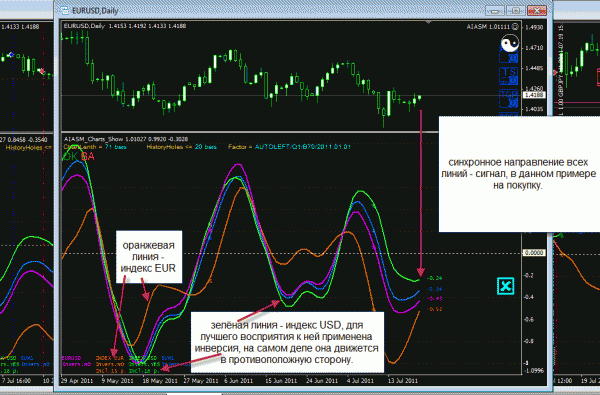
Task: Select the 0.0000 level label on scale
Action: 534,253
